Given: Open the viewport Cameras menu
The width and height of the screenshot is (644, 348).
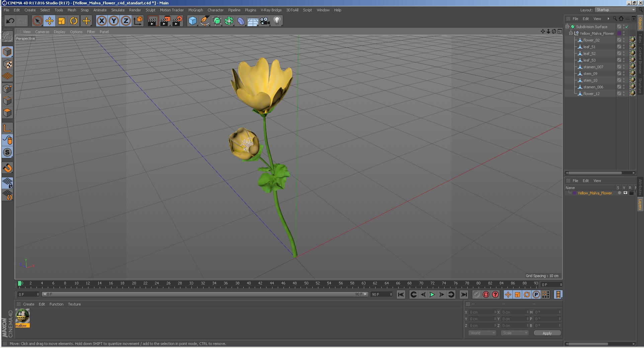Looking at the screenshot, I should pos(42,32).
